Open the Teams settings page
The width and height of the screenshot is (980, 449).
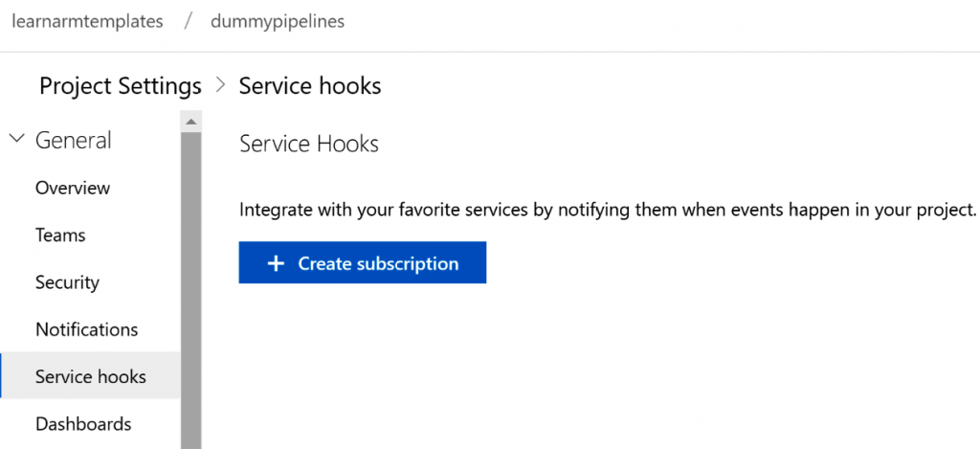[x=60, y=235]
